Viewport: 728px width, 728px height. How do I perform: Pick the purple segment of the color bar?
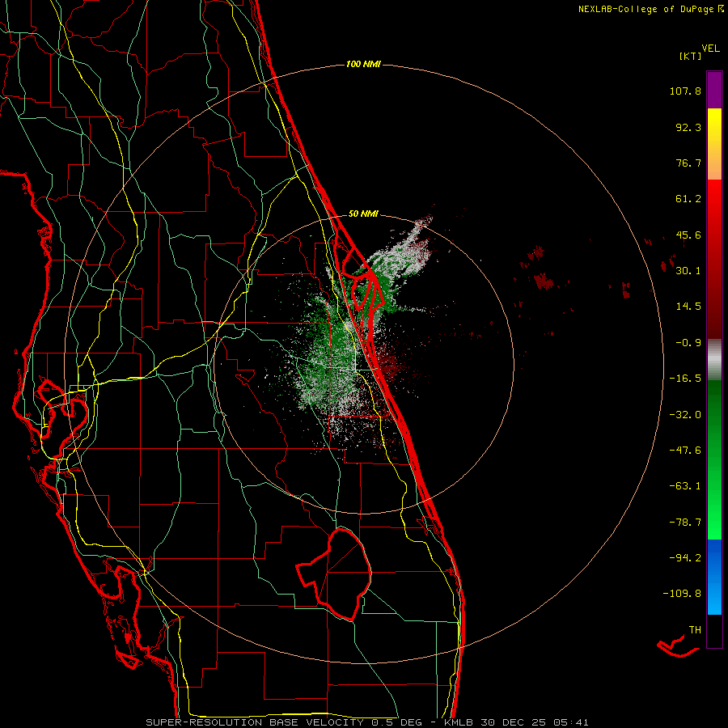point(714,91)
